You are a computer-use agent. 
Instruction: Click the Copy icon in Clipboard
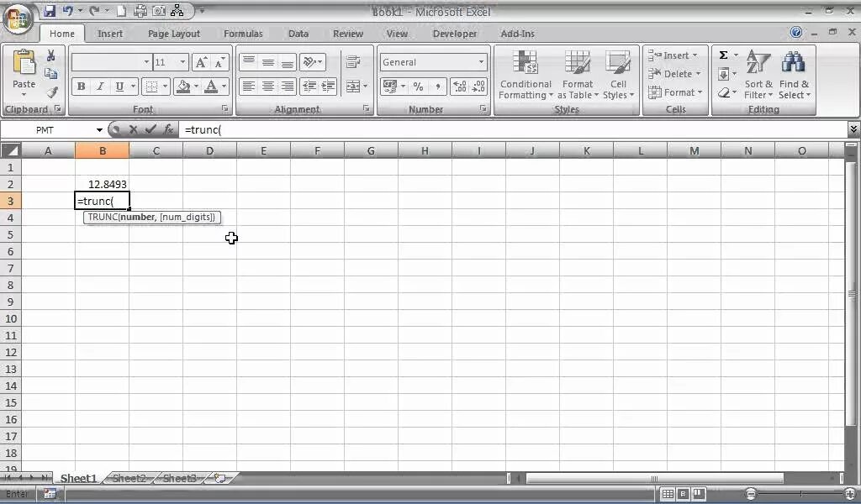pos(51,73)
